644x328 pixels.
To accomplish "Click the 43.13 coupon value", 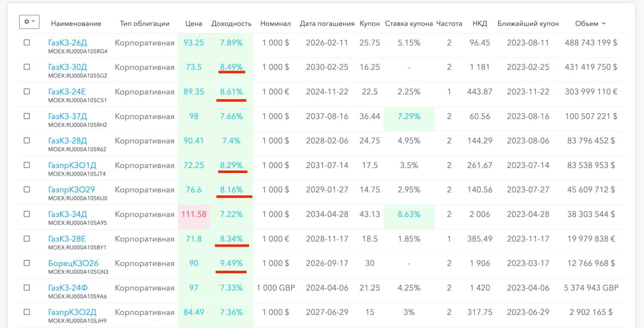I will [370, 214].
